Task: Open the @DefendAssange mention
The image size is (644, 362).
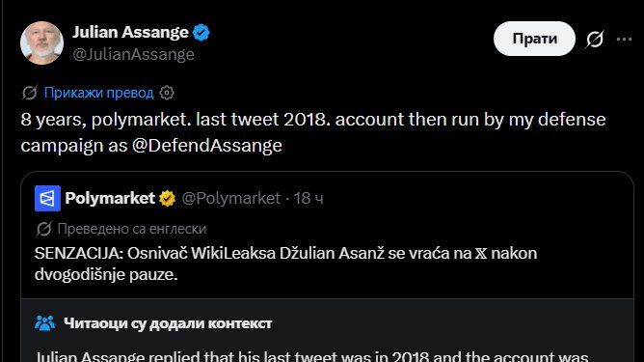Action: tap(207, 145)
